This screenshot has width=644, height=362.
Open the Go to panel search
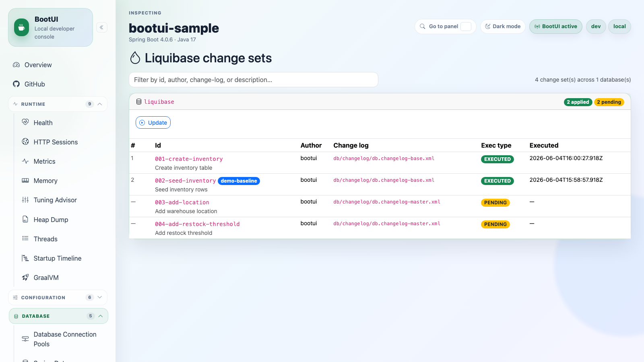click(x=445, y=27)
